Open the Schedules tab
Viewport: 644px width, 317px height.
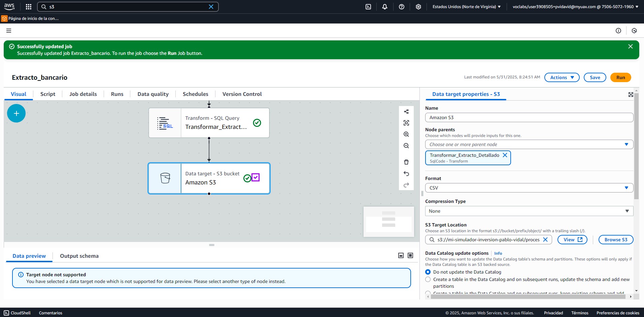[x=196, y=94]
